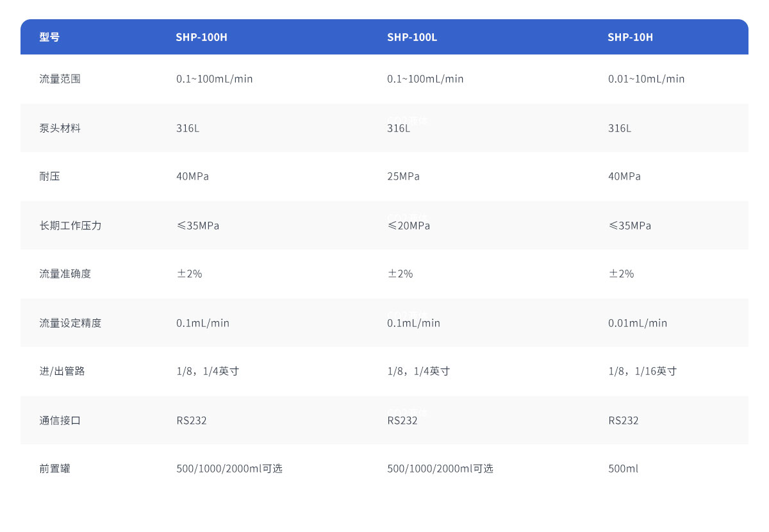Click the 1/8, 1/16英寸 tubing value

(x=642, y=371)
